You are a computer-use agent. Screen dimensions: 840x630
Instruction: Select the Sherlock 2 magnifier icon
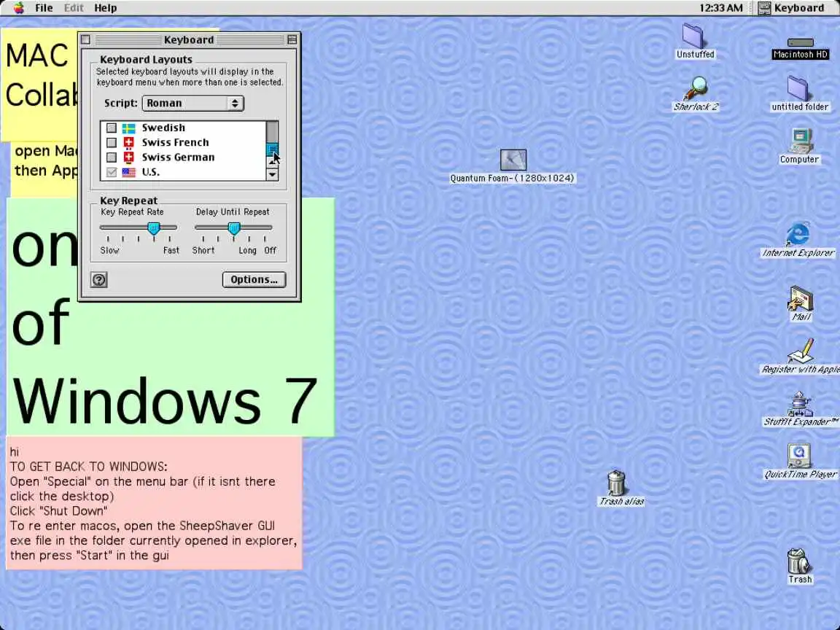[x=696, y=88]
